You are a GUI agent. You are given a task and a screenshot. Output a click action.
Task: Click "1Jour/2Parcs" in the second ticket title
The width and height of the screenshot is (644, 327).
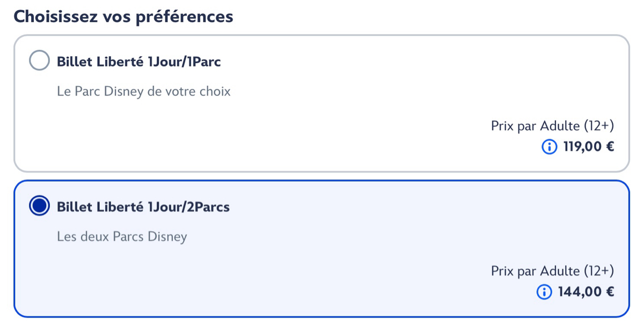(188, 206)
